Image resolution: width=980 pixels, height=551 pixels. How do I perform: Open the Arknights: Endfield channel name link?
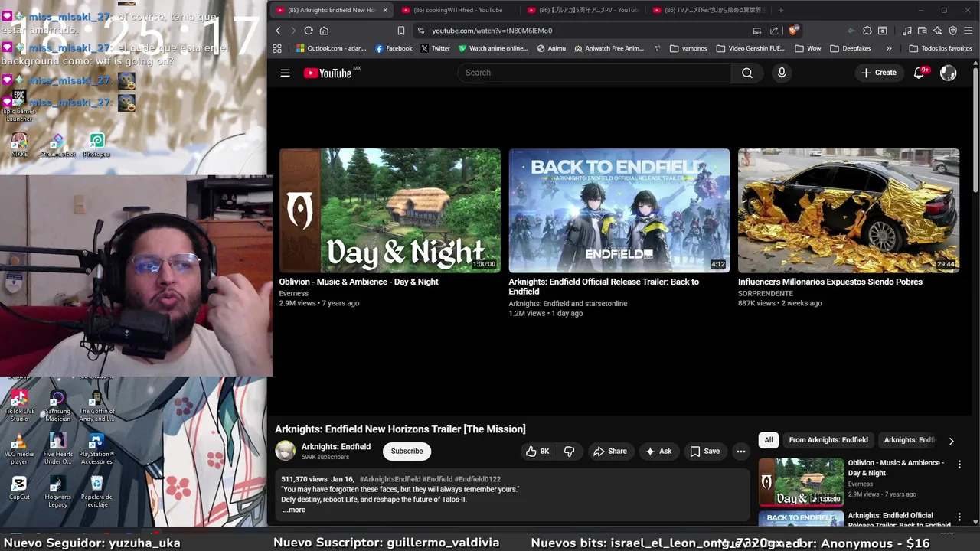click(x=336, y=447)
